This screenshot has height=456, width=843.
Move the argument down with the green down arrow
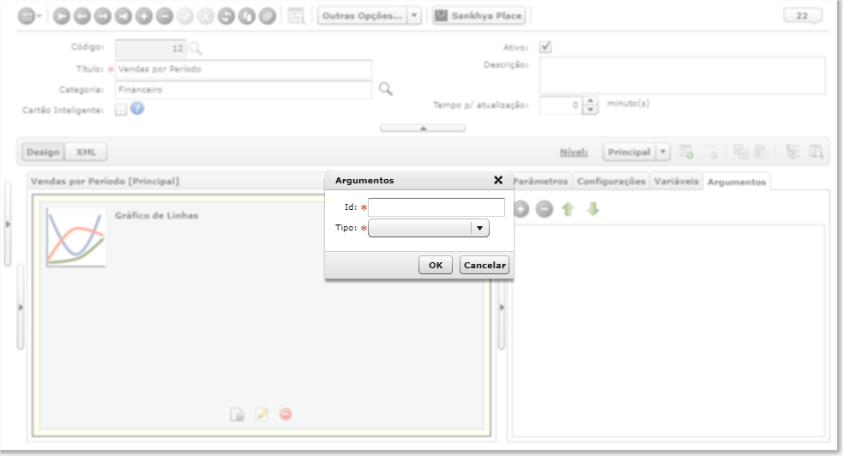tap(592, 209)
